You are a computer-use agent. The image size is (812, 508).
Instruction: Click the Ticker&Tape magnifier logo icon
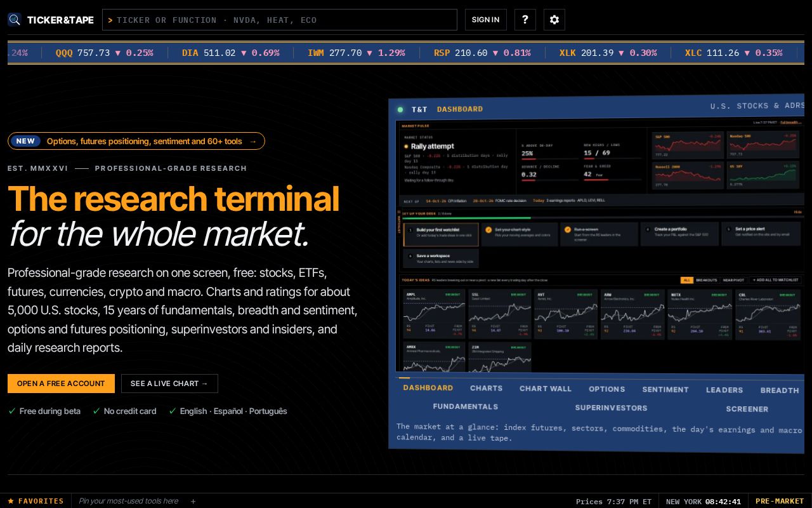pos(15,20)
